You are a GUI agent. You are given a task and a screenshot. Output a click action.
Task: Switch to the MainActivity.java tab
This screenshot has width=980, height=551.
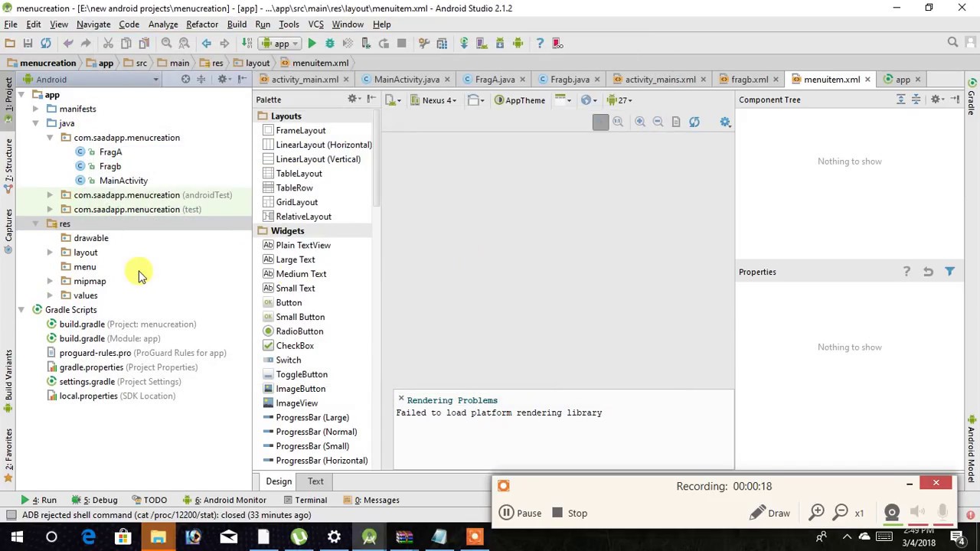pyautogui.click(x=407, y=80)
